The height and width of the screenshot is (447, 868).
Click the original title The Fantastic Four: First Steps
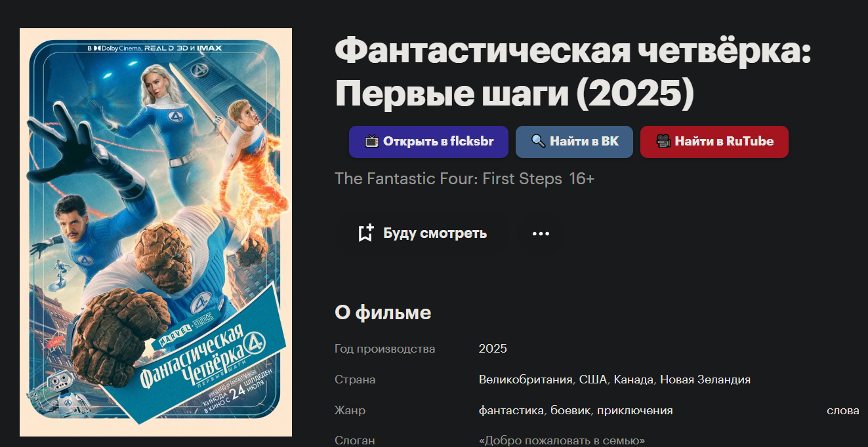coord(449,179)
